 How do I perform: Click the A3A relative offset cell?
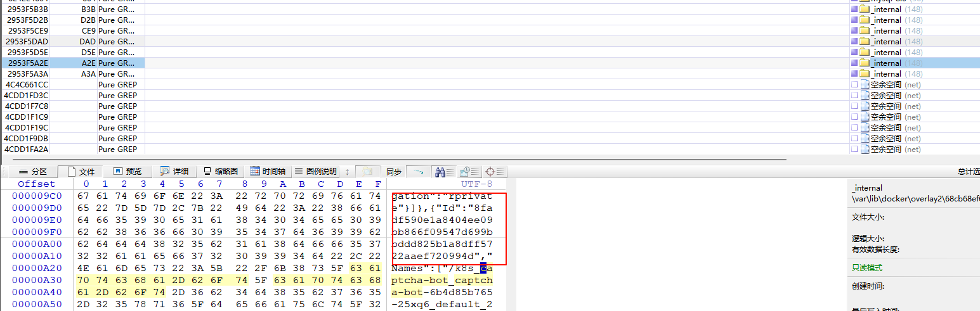89,74
